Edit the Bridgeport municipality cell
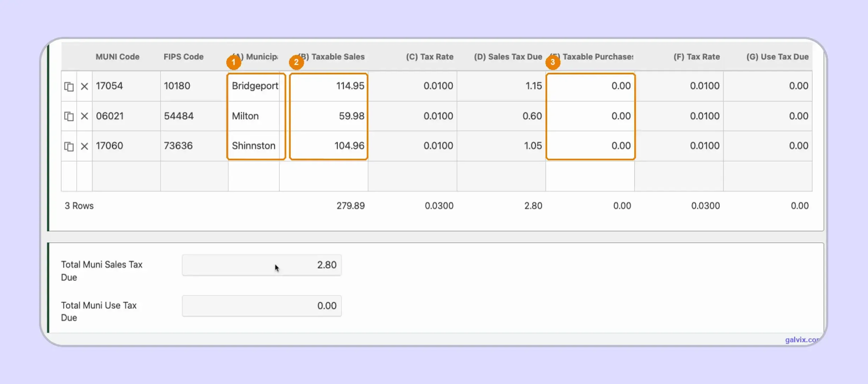The width and height of the screenshot is (868, 384). 254,86
